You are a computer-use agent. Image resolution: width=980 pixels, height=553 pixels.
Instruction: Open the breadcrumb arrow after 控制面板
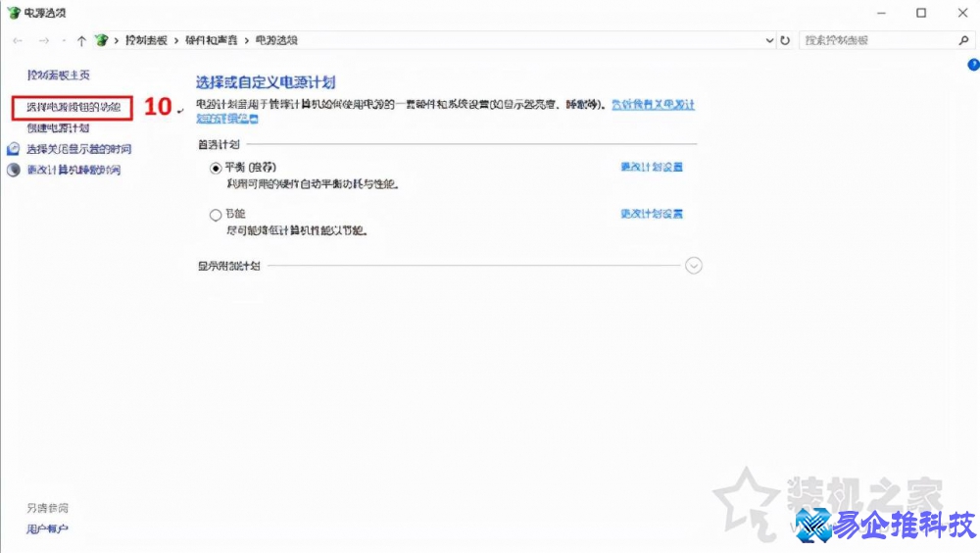(176, 40)
